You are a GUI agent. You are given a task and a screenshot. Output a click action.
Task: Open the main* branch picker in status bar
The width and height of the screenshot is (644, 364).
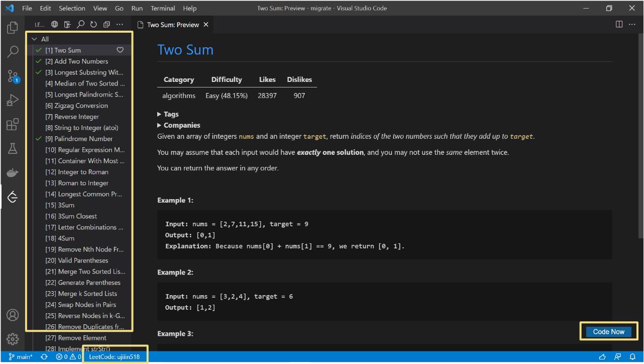21,356
